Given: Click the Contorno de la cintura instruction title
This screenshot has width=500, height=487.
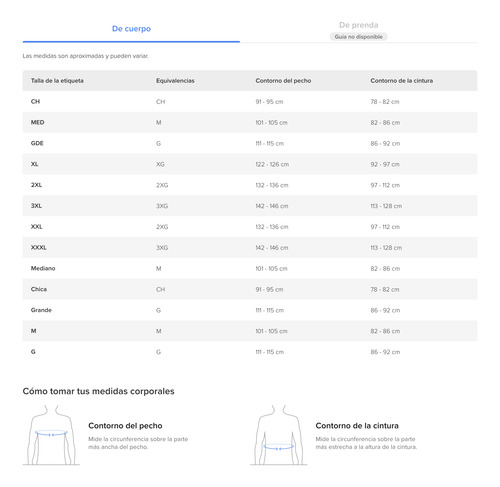Looking at the screenshot, I should [x=357, y=426].
